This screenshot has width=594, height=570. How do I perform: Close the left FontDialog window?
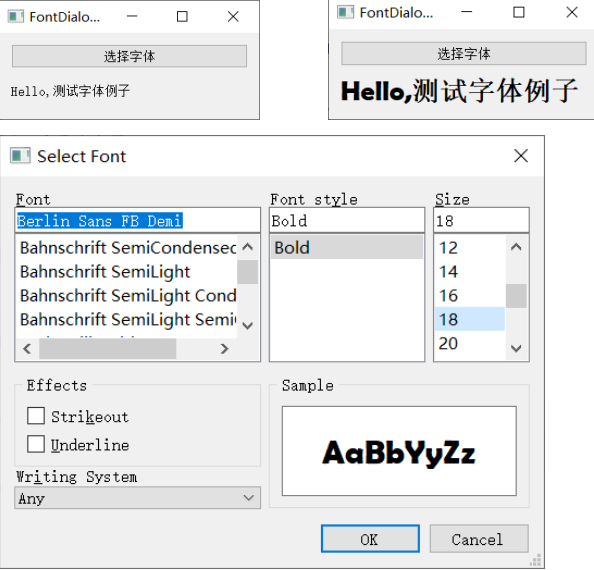(x=233, y=17)
